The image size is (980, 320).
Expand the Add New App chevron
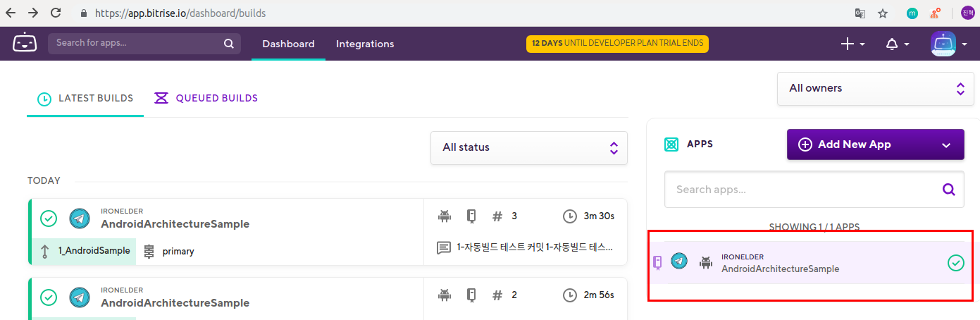point(945,144)
